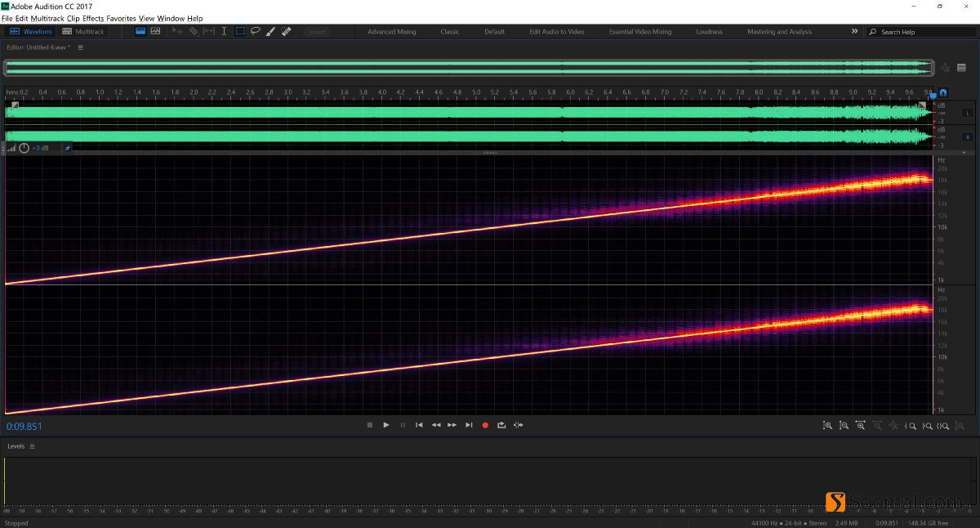Toggle Loop Playback in the transport bar

coord(501,425)
